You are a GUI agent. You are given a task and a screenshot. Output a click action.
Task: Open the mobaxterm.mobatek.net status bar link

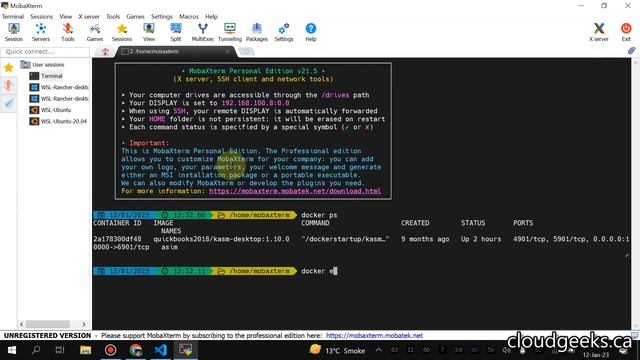click(x=374, y=336)
